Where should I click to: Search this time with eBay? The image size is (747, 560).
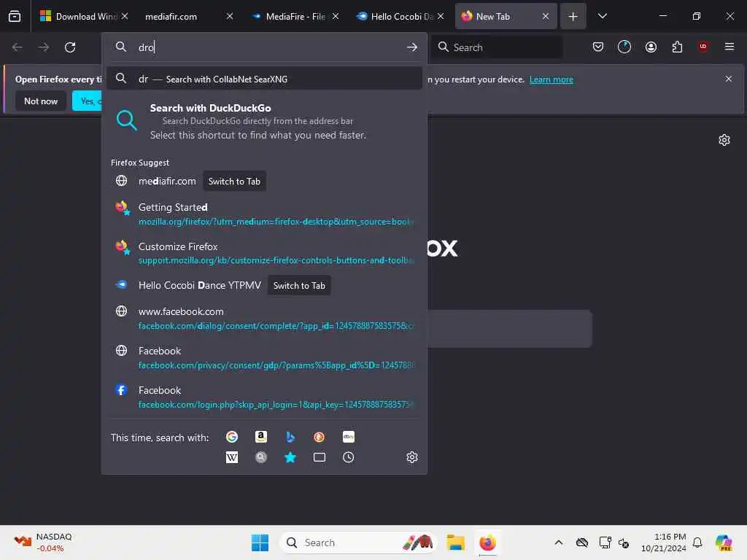348,437
